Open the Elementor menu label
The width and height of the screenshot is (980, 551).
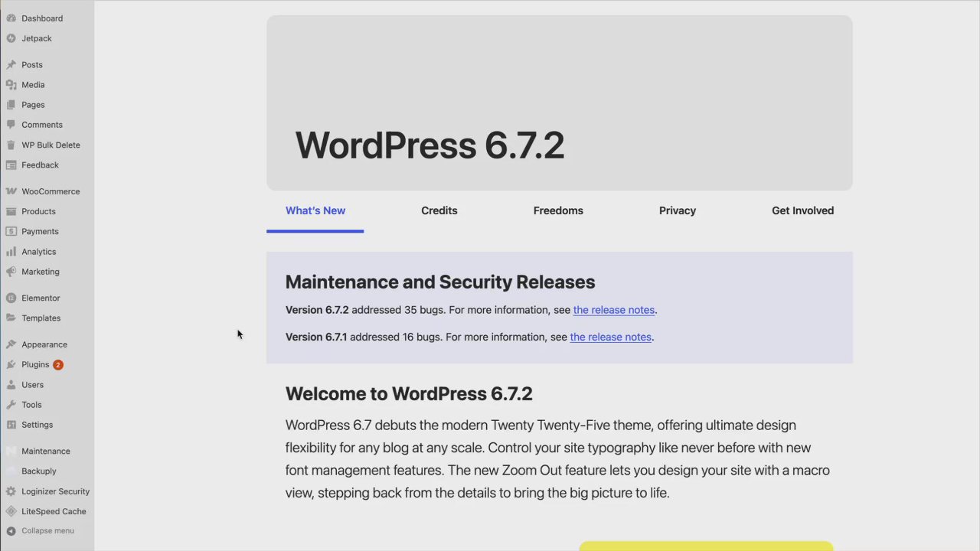[x=41, y=298]
